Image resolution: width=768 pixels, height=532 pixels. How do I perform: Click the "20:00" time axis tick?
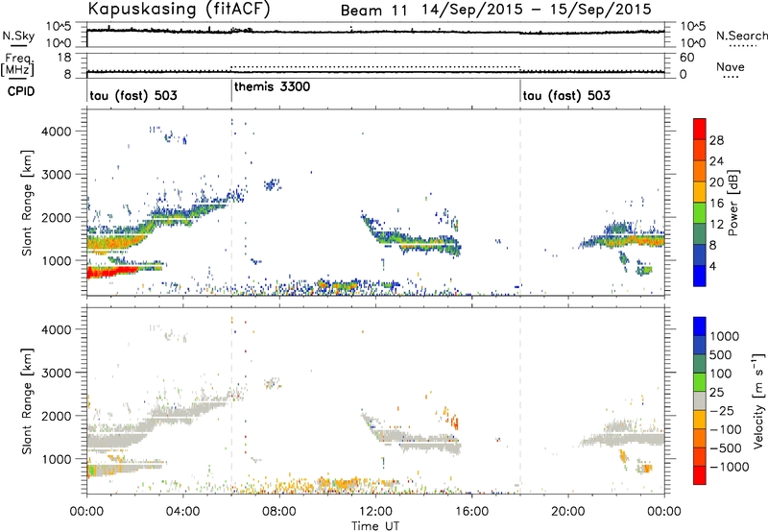[x=567, y=512]
